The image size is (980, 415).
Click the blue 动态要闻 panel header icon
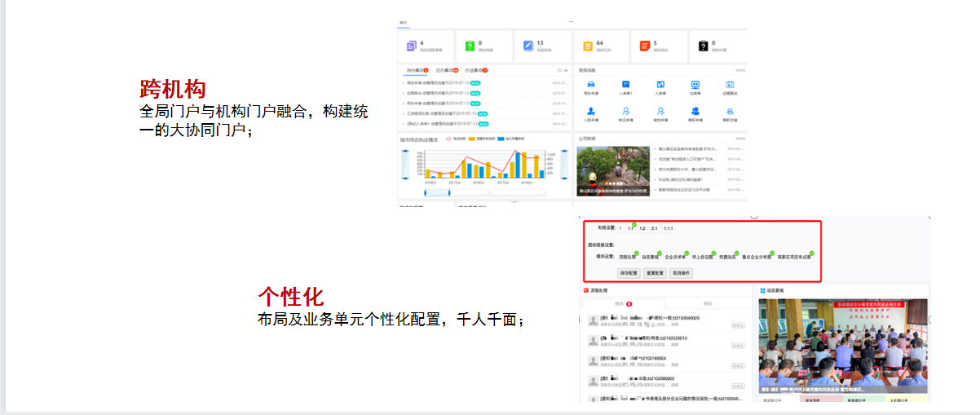pyautogui.click(x=761, y=290)
